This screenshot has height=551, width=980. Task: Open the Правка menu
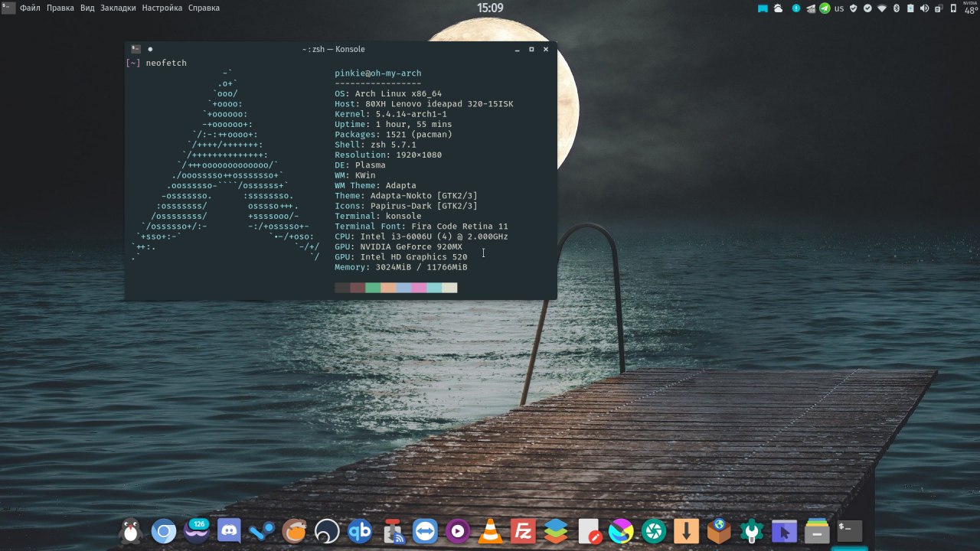tap(60, 8)
